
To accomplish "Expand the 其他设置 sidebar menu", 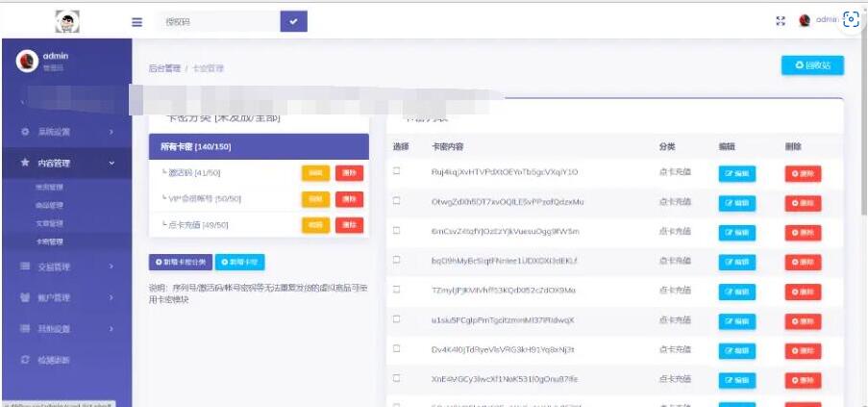I will click(x=66, y=328).
